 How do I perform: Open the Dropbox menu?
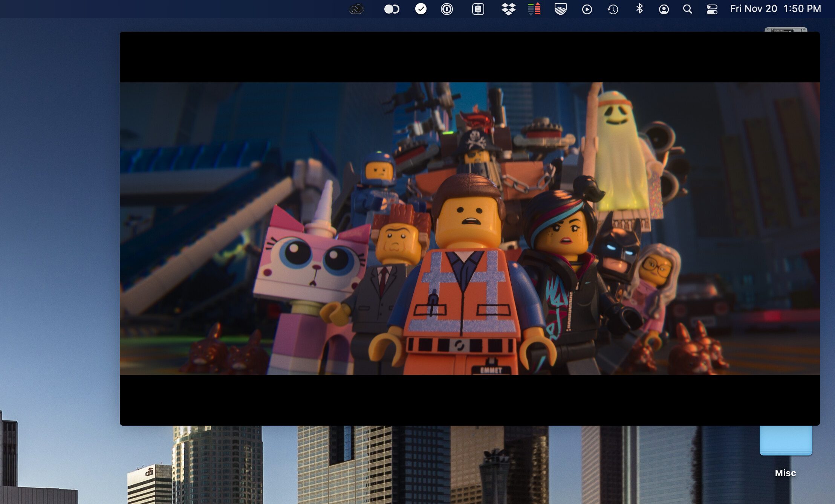tap(508, 9)
